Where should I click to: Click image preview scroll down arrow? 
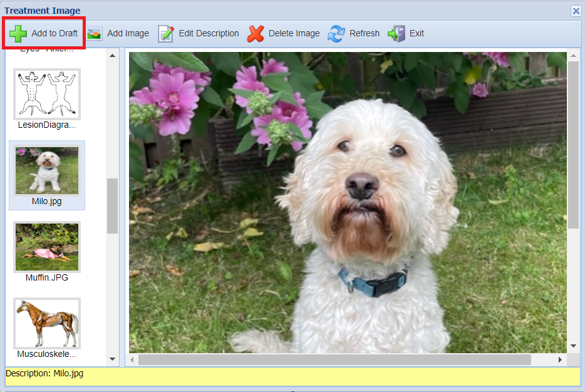click(x=574, y=346)
